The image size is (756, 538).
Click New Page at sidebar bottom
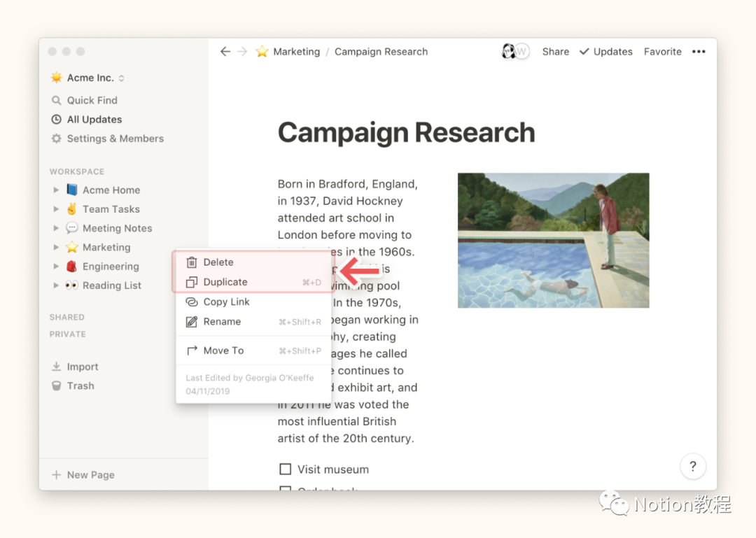[90, 475]
